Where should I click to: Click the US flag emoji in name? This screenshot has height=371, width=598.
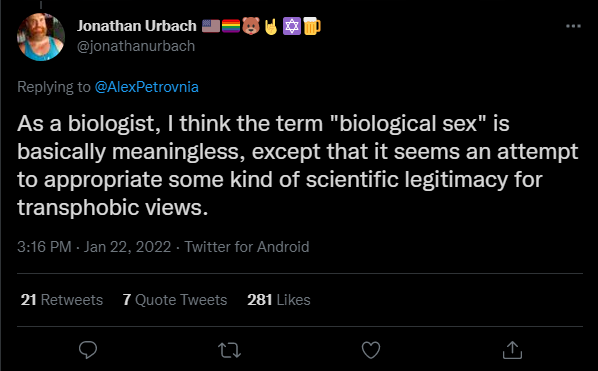(211, 26)
